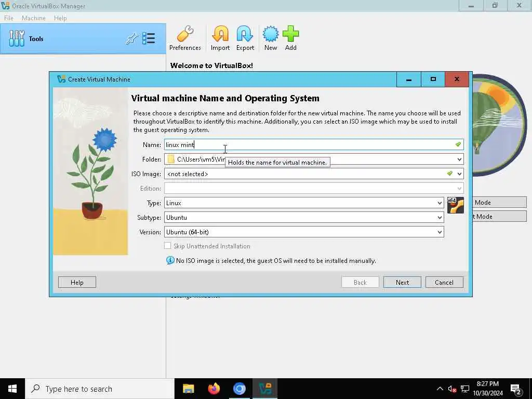Click the VirtualBox taskbar icon

264,389
